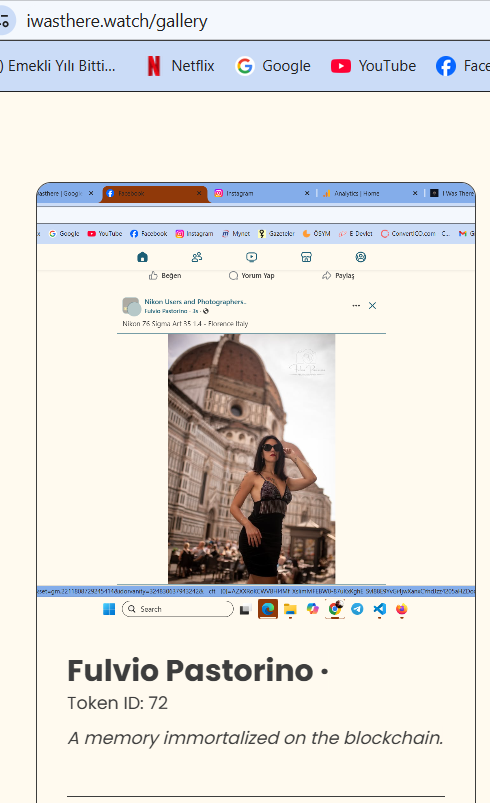Open the Florence cathedral photo thumbnail
The image size is (490, 803).
pyautogui.click(x=251, y=459)
